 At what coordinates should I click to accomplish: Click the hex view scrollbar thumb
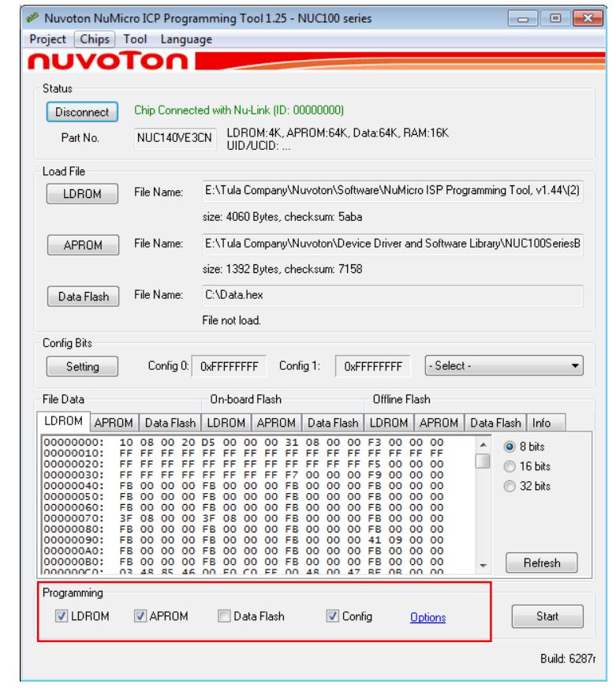tap(483, 461)
